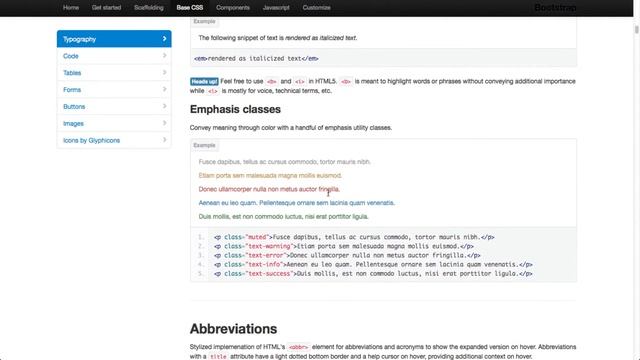
Task: Click the chevron on Icons by Glyphicons row
Action: 164,140
